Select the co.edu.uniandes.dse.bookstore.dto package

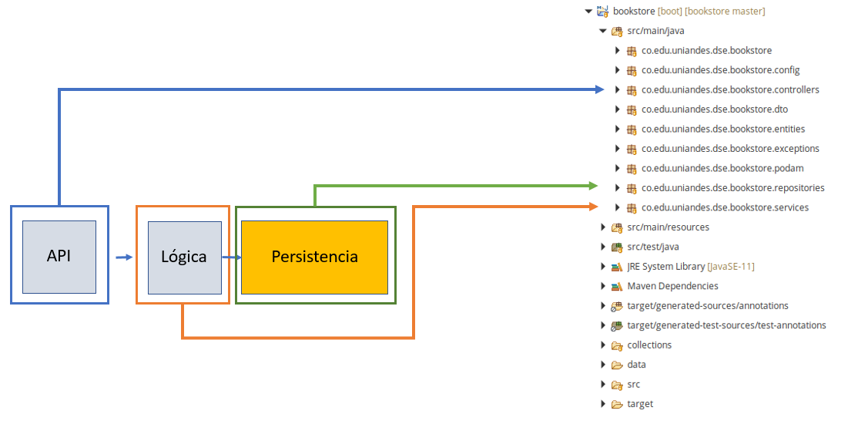[x=707, y=109]
